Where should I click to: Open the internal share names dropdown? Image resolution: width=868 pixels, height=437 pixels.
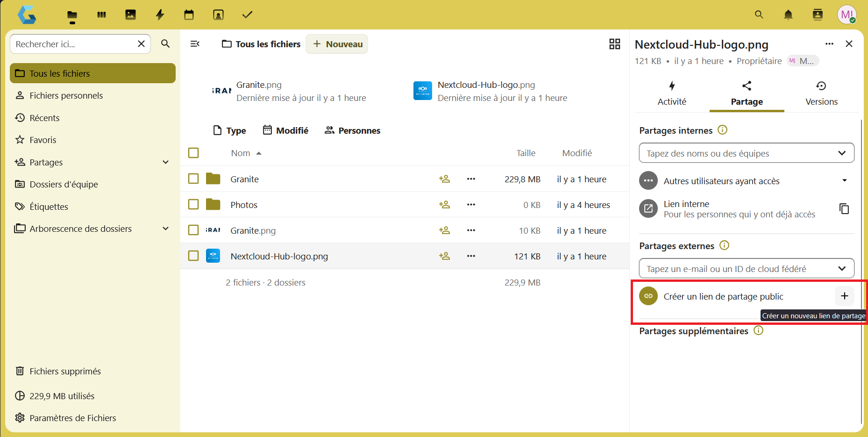pyautogui.click(x=747, y=153)
